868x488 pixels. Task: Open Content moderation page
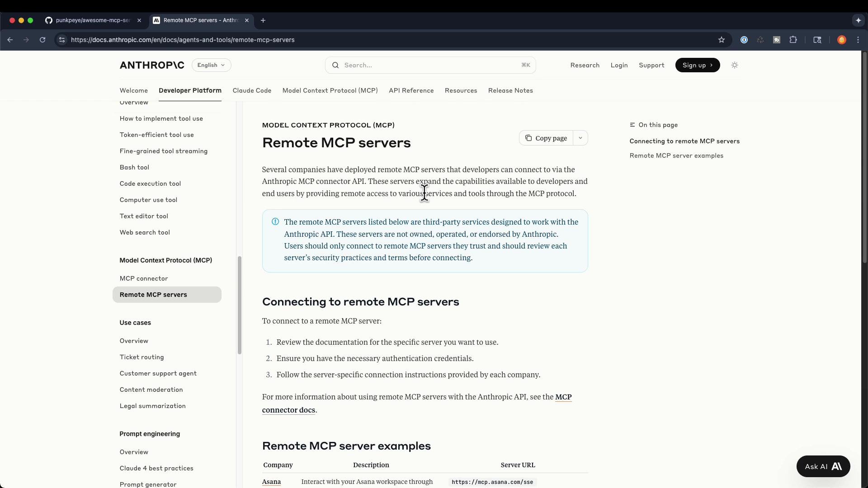coord(151,389)
